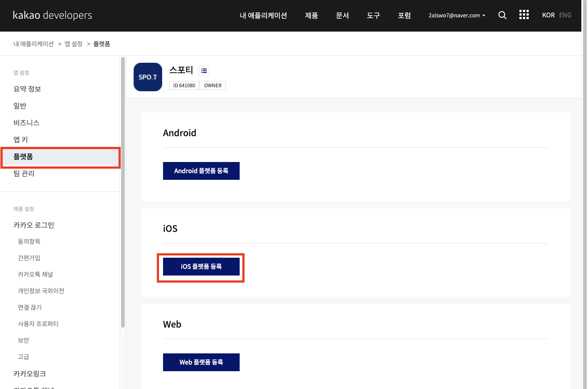
Task: Click the 플랫폼 breadcrumb text
Action: (102, 44)
